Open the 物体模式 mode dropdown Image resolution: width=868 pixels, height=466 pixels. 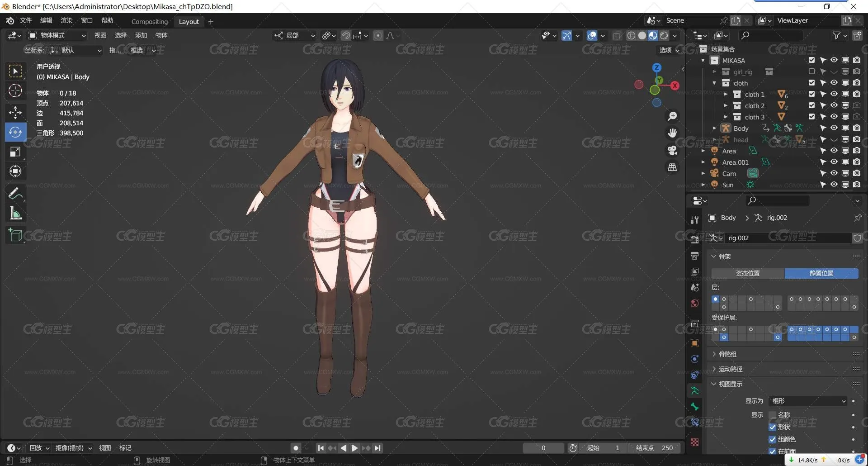coord(57,35)
